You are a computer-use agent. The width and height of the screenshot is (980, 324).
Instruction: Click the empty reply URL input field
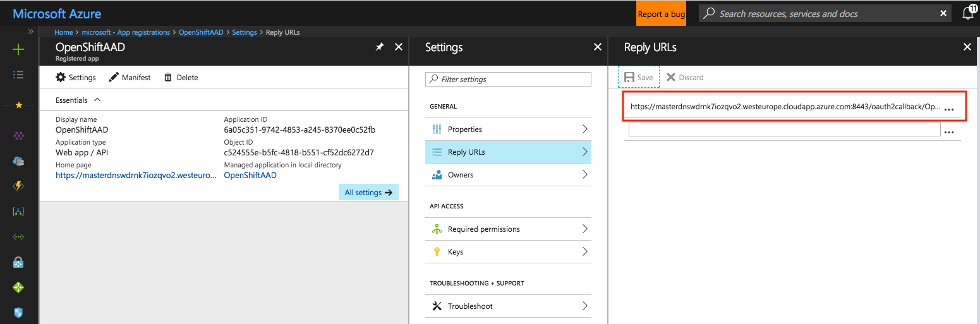click(784, 129)
